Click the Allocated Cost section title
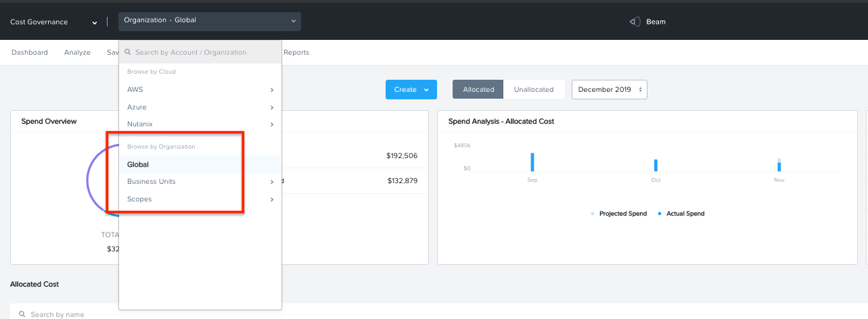 tap(35, 285)
